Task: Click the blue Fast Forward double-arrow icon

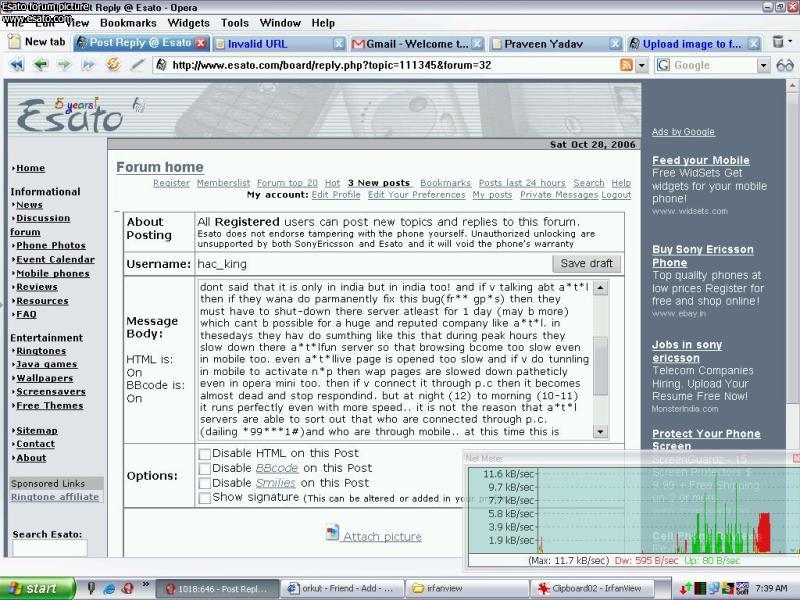Action: tap(88, 65)
